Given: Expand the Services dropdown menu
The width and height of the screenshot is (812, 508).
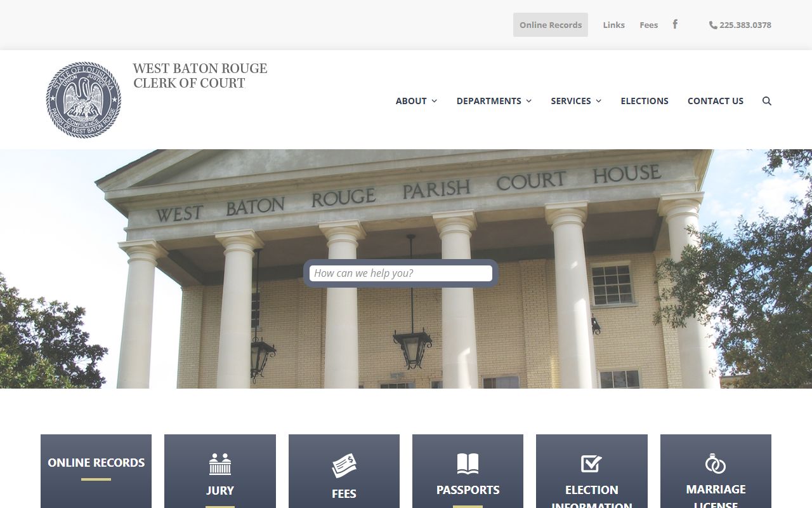Looking at the screenshot, I should [575, 101].
